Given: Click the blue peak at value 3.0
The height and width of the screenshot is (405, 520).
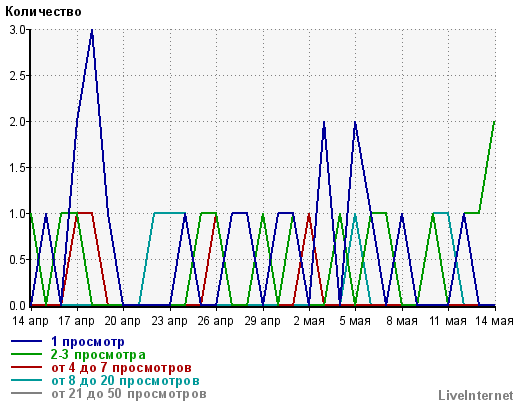Looking at the screenshot, I should pos(92,30).
